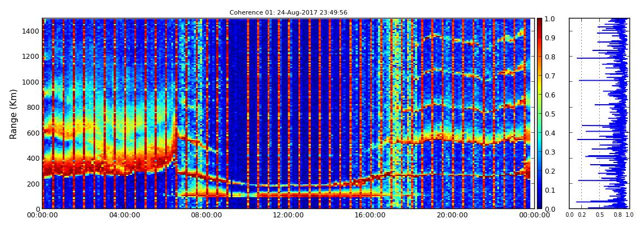Pick the 600 range axis tick label

tap(33, 133)
